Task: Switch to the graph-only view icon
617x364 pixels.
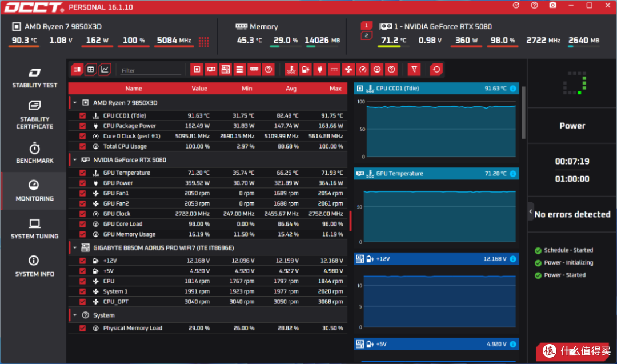Action: [105, 70]
